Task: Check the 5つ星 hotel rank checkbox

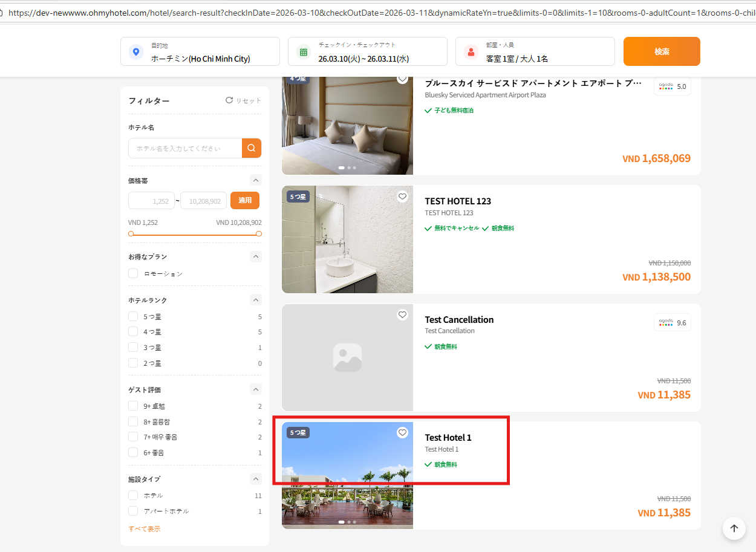Action: [133, 316]
